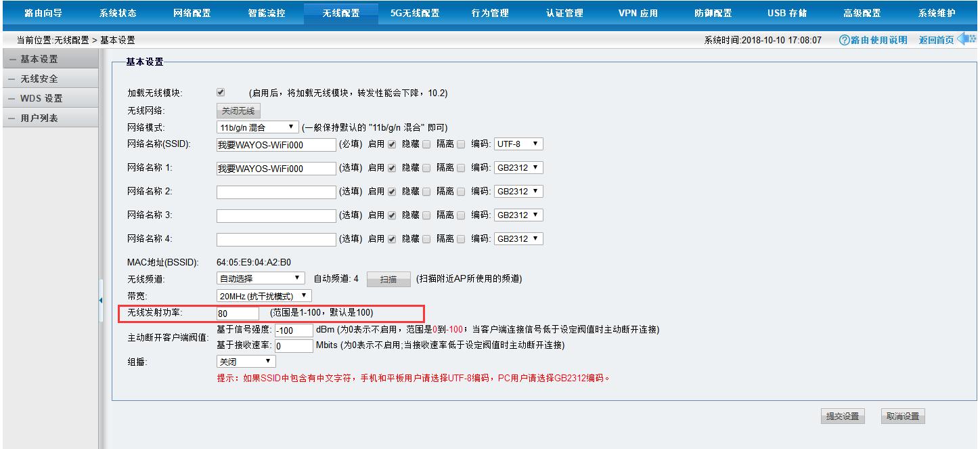Screen dimensions: 980x449
Task: Open the 网络模式 dropdown
Action: (x=259, y=127)
